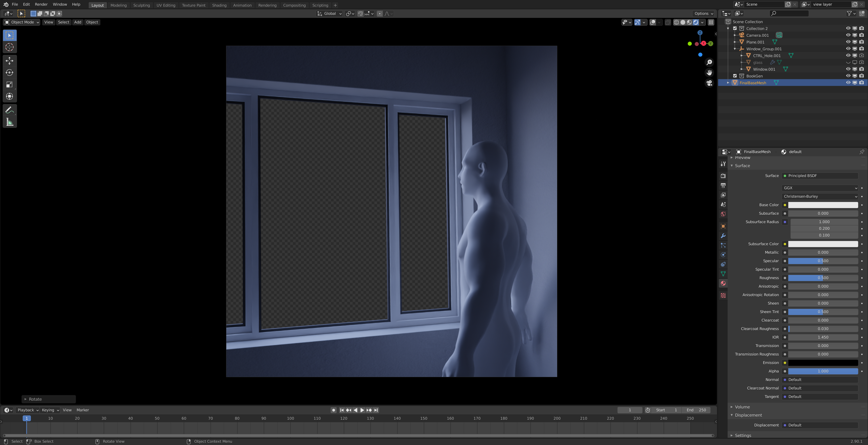Switch to the Shading workspace tab

pyautogui.click(x=219, y=5)
